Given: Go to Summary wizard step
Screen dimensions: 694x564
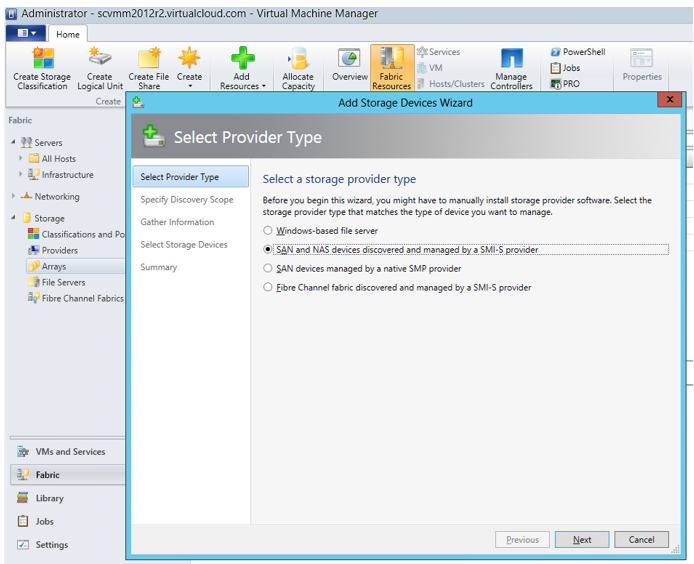Looking at the screenshot, I should point(158,267).
